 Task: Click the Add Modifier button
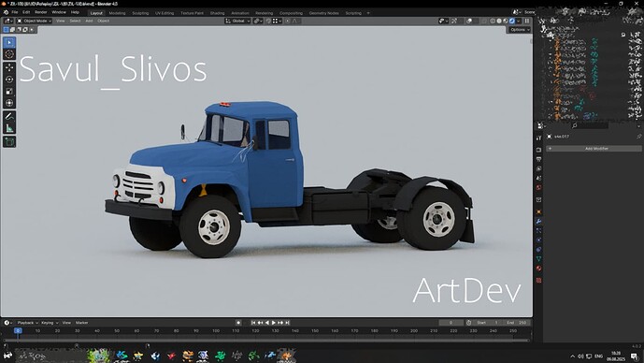point(594,149)
